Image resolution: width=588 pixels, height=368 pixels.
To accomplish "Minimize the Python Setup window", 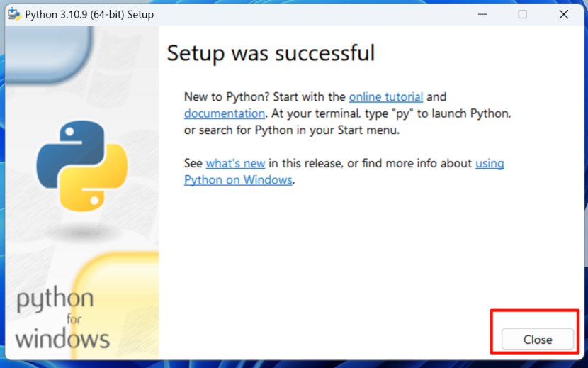I will (x=482, y=14).
